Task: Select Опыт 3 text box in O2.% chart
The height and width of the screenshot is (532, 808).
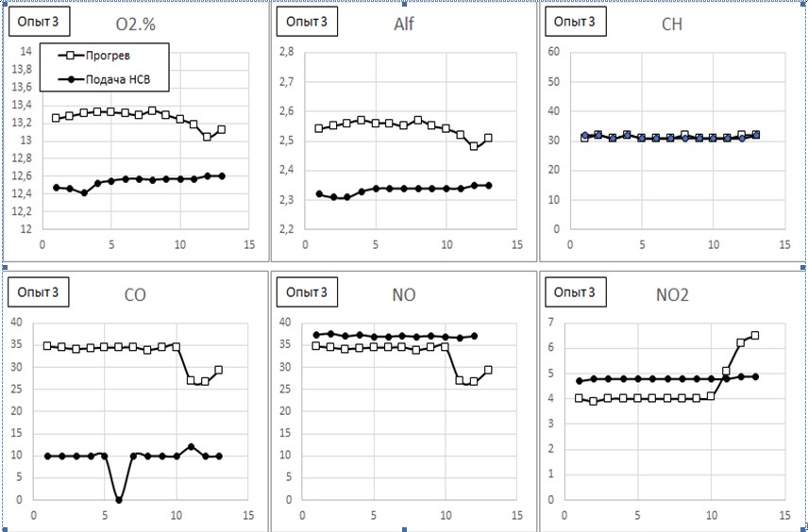Action: [39, 21]
